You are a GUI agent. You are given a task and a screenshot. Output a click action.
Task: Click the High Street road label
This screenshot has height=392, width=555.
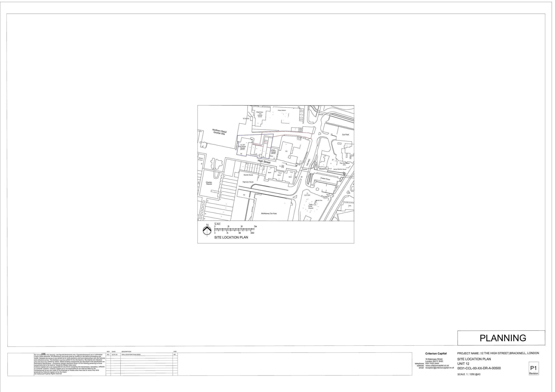point(264,162)
